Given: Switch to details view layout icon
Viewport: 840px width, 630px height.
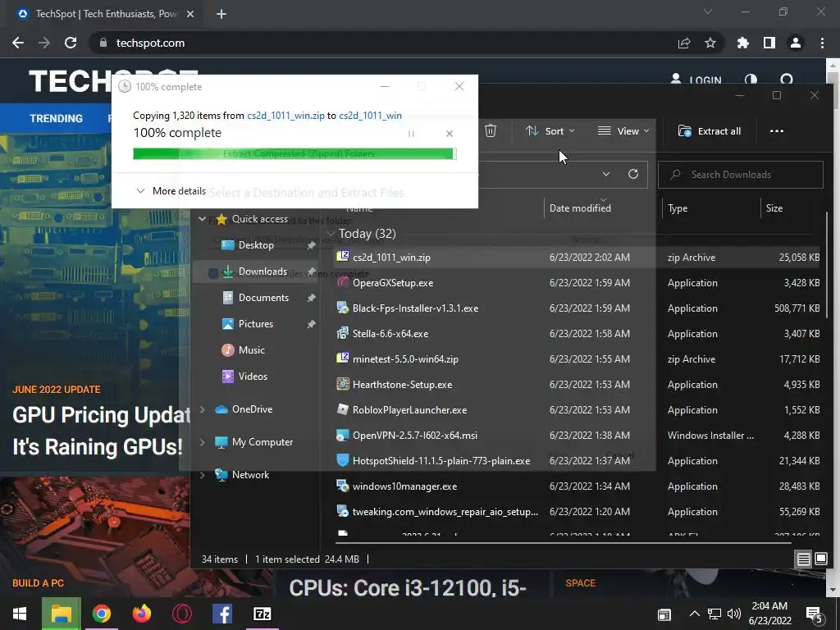Looking at the screenshot, I should point(803,559).
